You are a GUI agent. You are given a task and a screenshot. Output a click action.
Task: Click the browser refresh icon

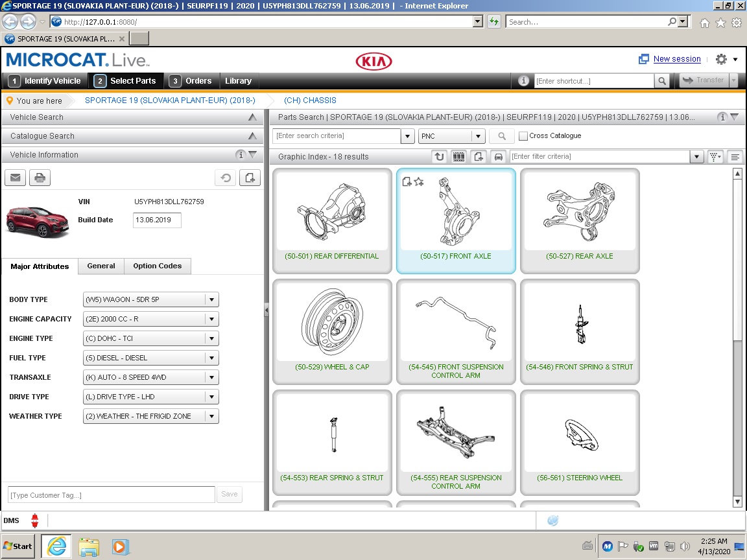click(x=494, y=21)
